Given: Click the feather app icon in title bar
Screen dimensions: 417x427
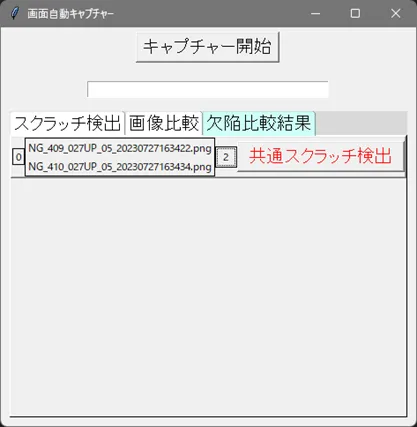Looking at the screenshot, I should [14, 14].
